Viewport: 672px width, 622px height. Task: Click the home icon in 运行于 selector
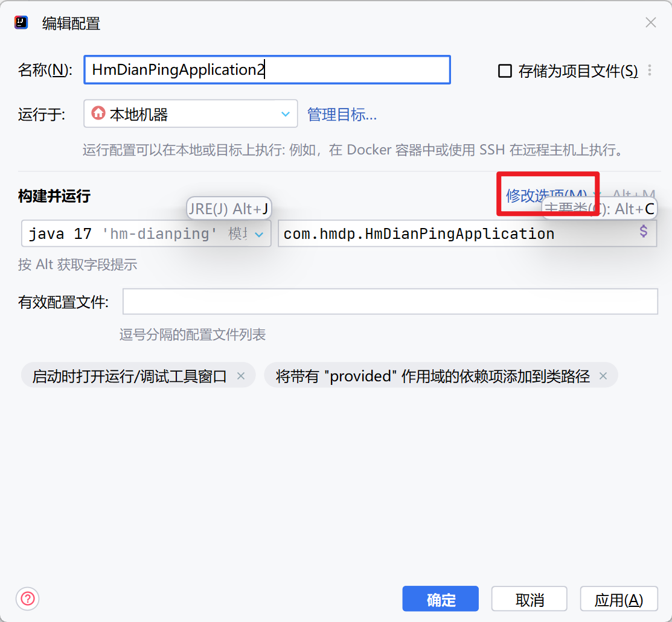[98, 113]
